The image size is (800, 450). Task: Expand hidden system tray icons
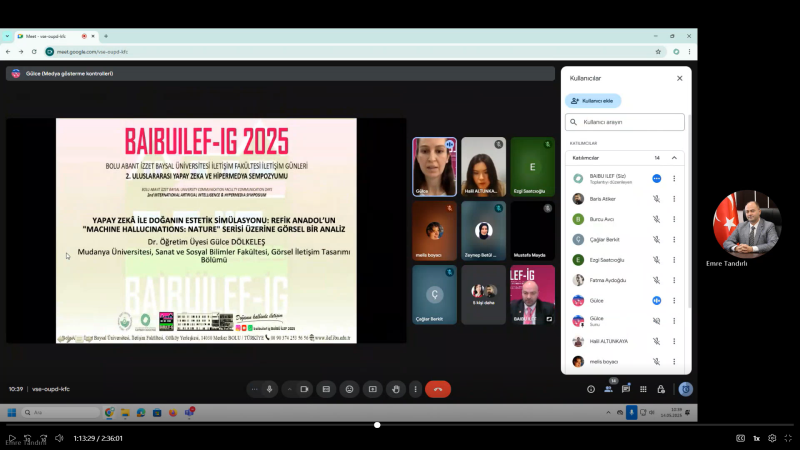[x=608, y=412]
